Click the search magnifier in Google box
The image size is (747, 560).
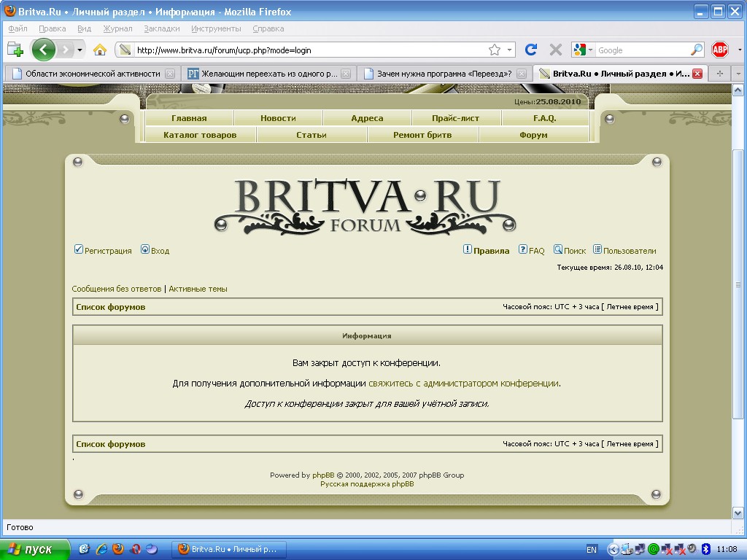(697, 50)
